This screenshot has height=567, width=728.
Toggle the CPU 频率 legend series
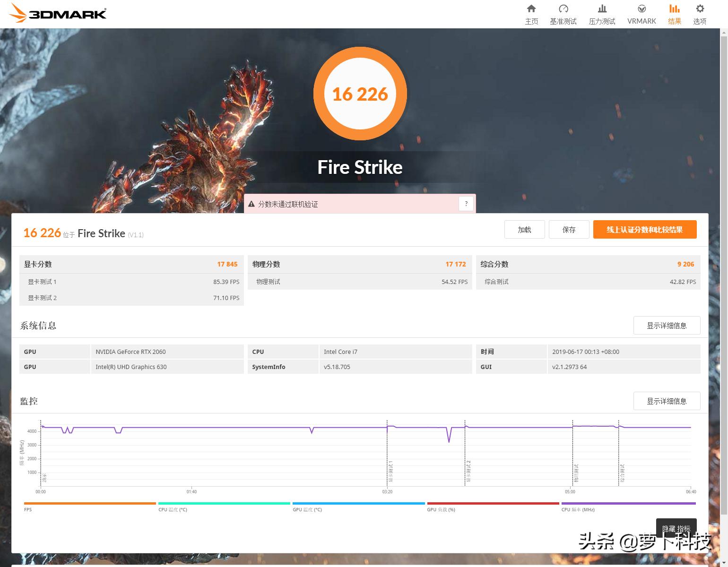628,507
